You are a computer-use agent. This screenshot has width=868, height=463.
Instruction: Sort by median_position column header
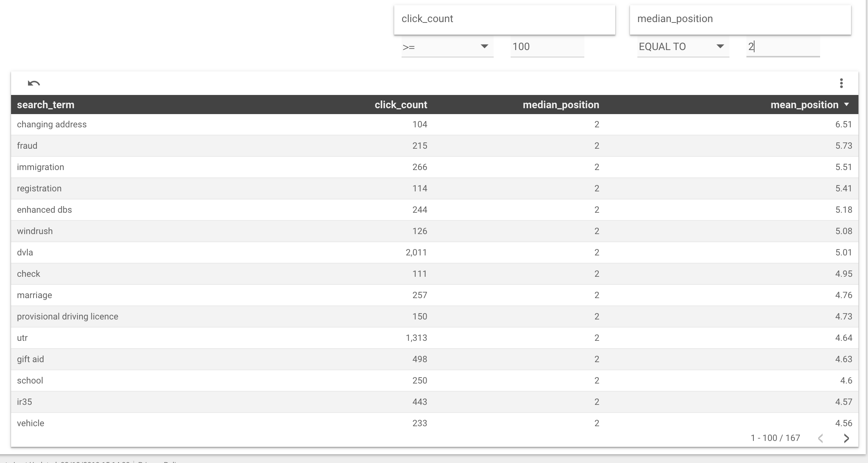click(x=561, y=105)
